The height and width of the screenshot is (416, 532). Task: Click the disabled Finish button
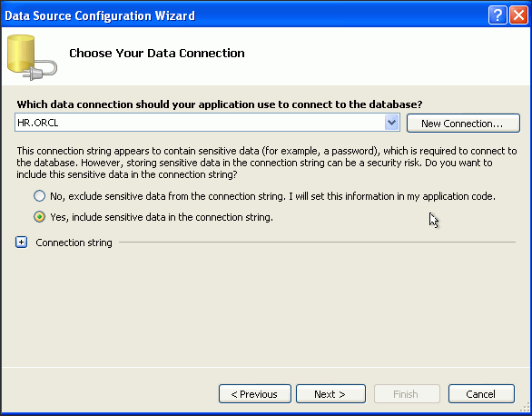click(x=407, y=394)
